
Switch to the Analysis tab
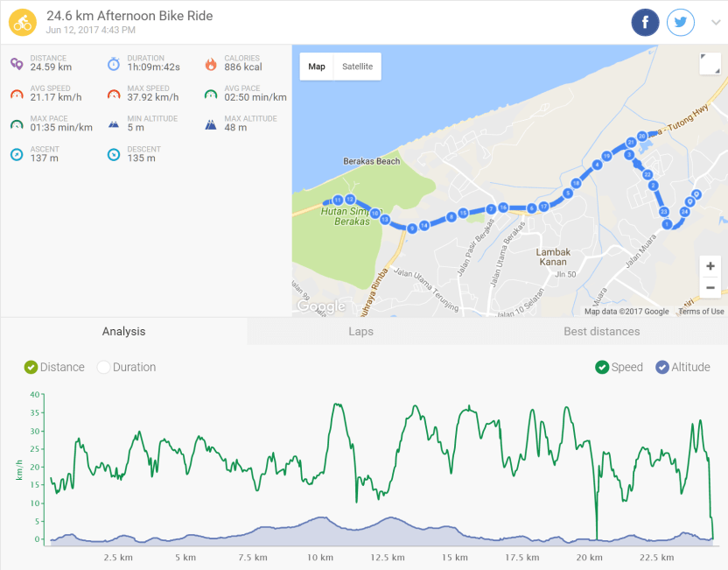123,332
